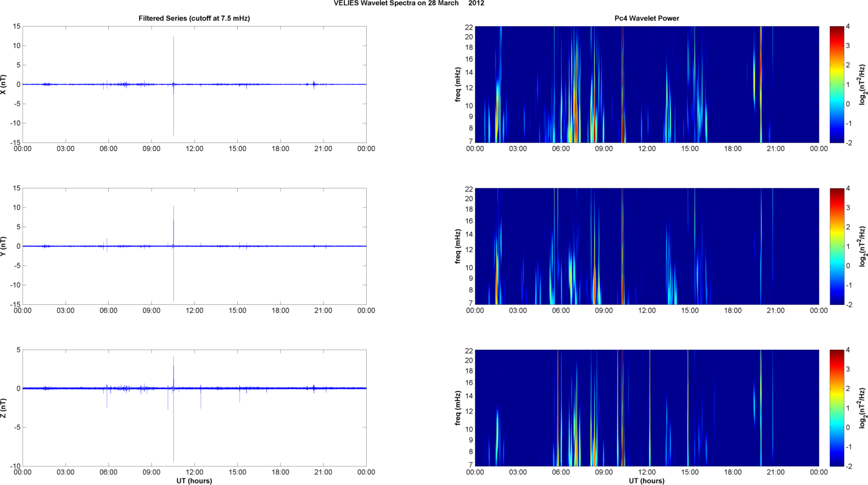The height and width of the screenshot is (485, 868).
Task: Click log2(nT²/Hz) label beside top colorbar
Action: [862, 84]
